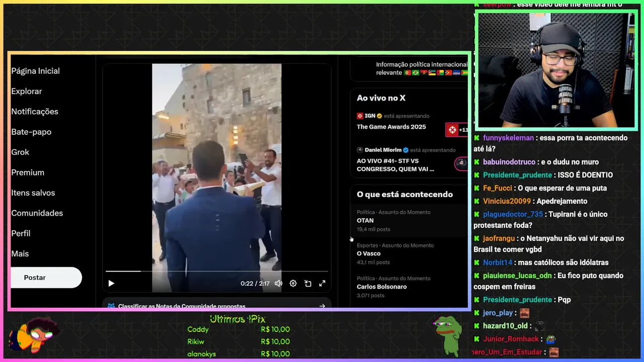The height and width of the screenshot is (362, 644).
Task: Click username plaguedoctor_735 in chat
Action: point(513,214)
